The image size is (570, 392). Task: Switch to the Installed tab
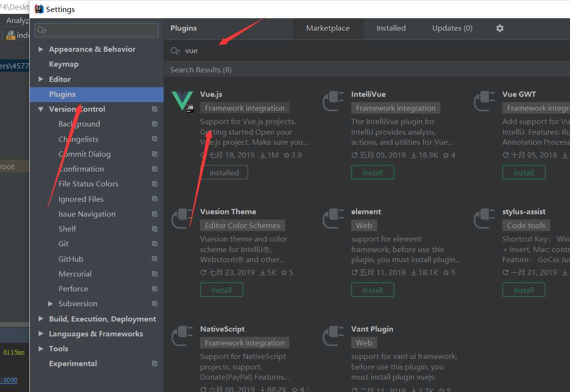[x=391, y=28]
